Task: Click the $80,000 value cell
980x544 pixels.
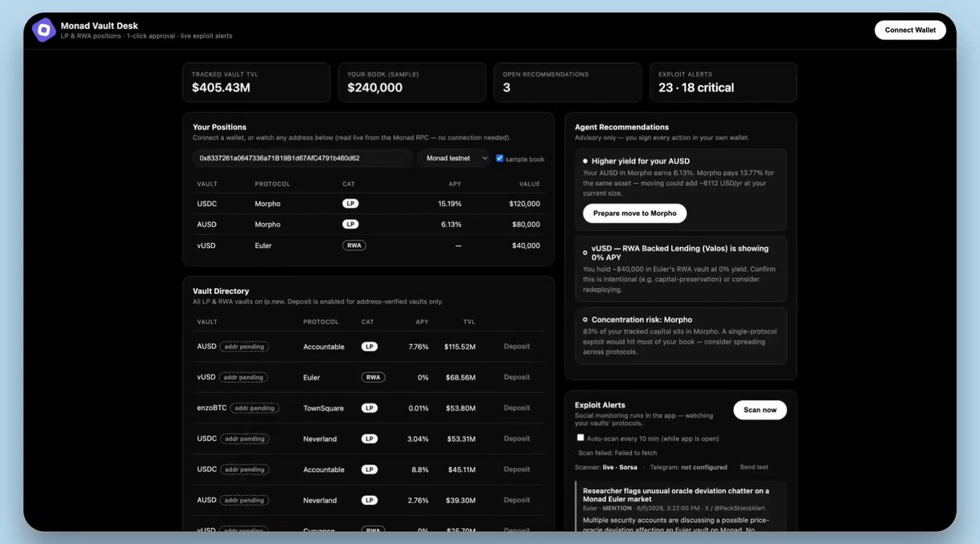Action: click(526, 224)
